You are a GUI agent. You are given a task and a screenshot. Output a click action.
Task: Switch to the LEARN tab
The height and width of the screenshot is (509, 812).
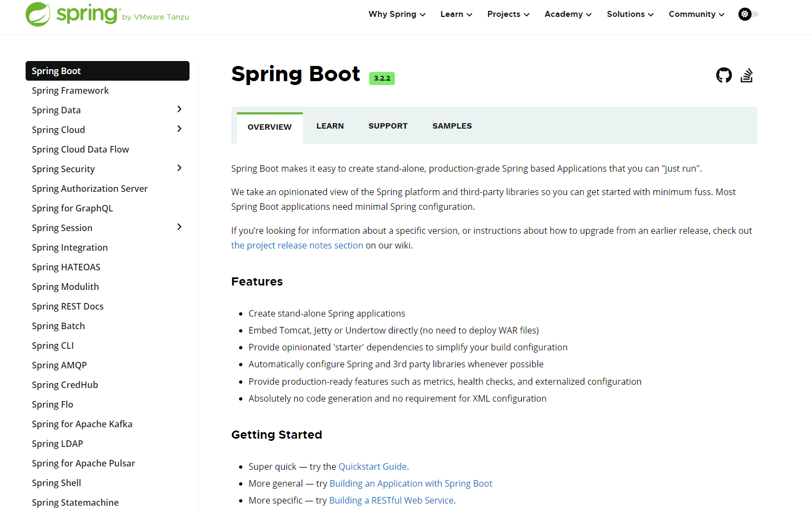[x=330, y=126]
